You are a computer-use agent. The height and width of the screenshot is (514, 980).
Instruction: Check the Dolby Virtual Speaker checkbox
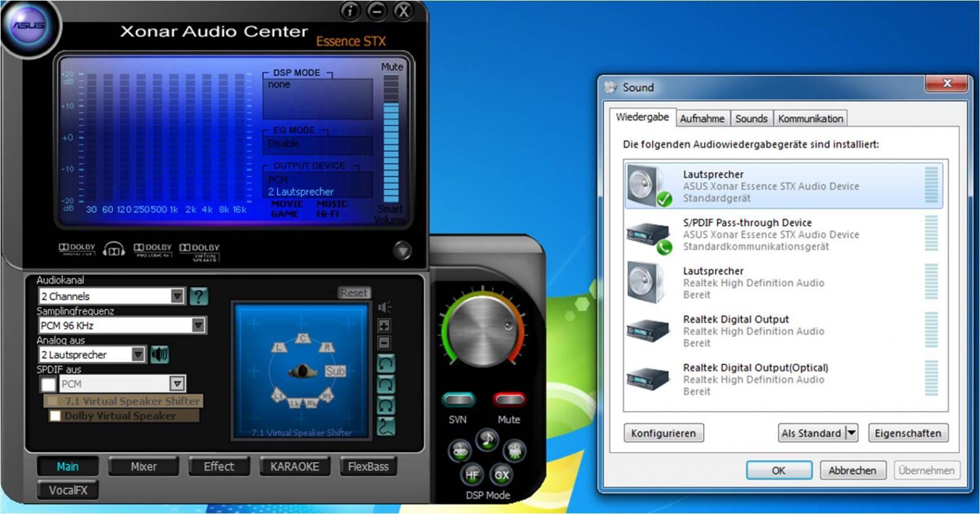point(55,416)
